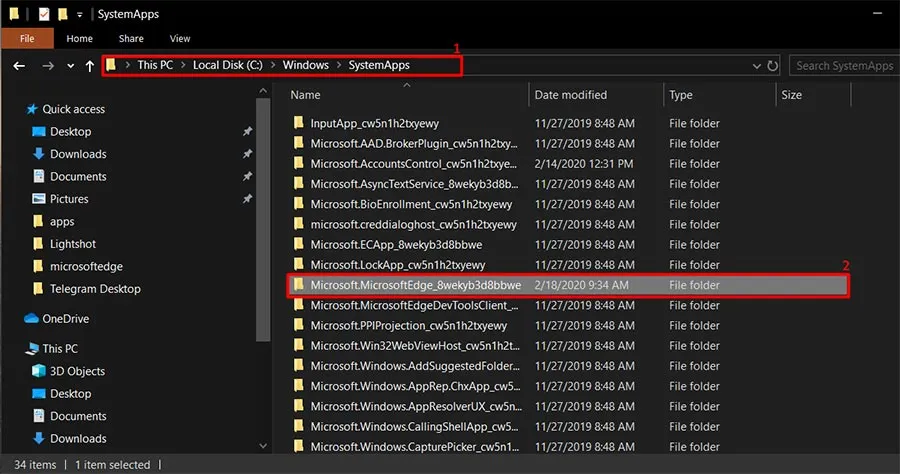Open 3D Objects under This PC

77,371
